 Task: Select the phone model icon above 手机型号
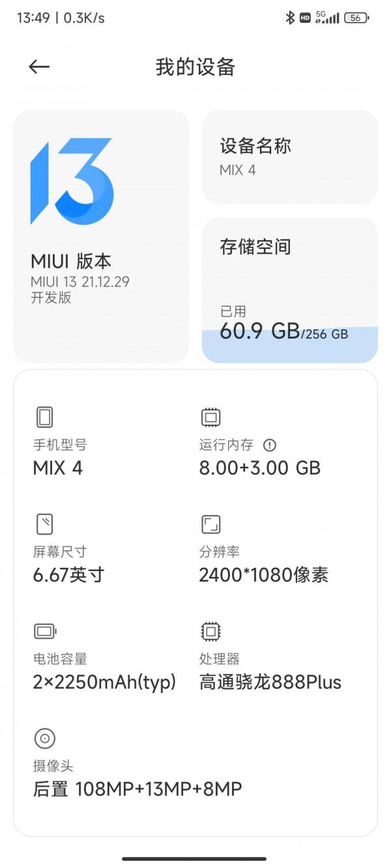point(44,417)
